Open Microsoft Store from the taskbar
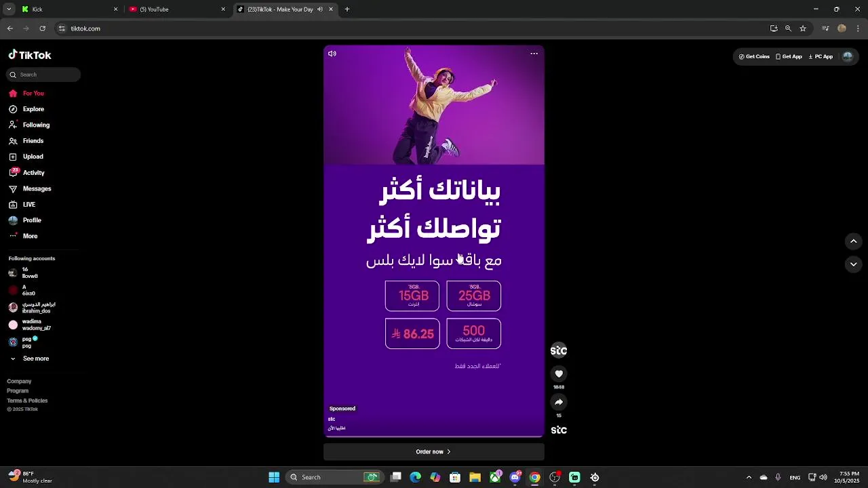868x488 pixels. tap(455, 477)
